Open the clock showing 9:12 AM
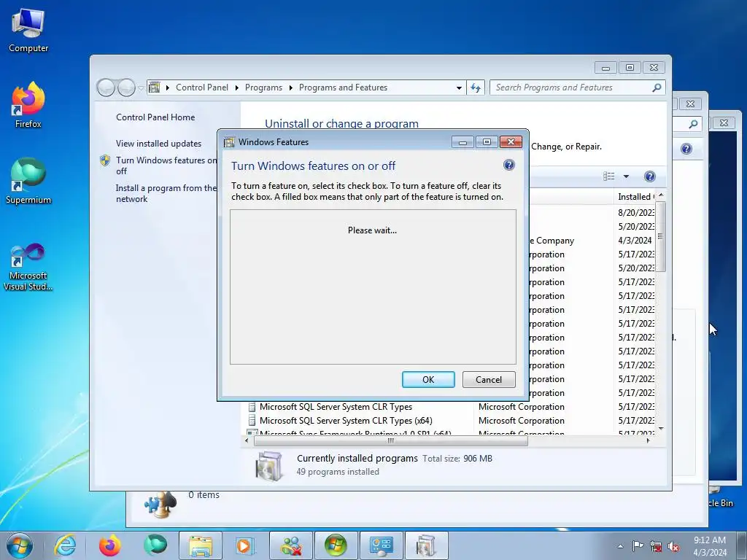The width and height of the screenshot is (747, 560). coord(710,546)
